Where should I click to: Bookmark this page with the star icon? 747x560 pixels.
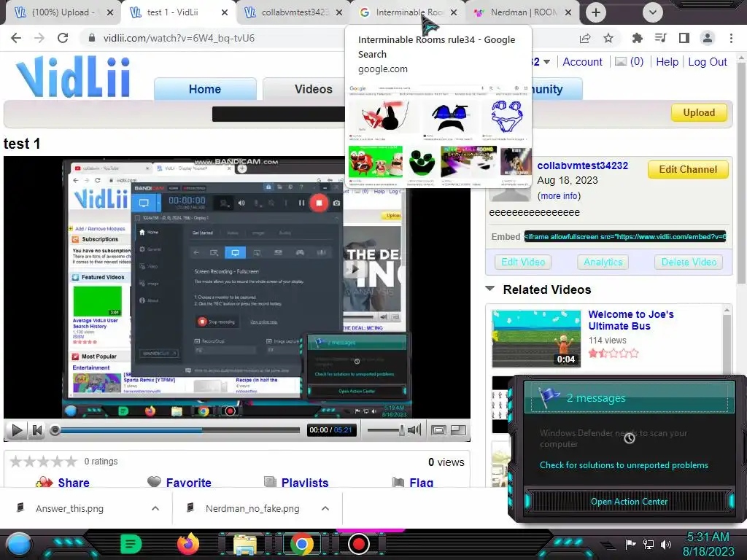tap(608, 38)
